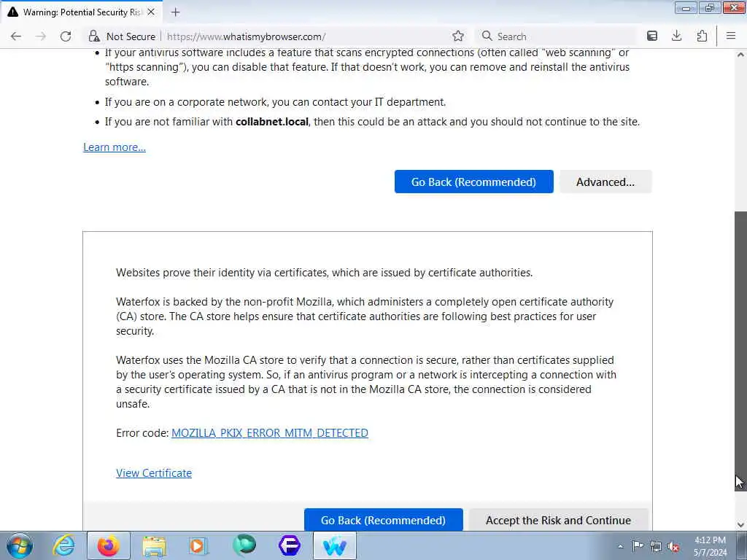This screenshot has width=747, height=560.
Task: Go back using the toolbar back arrow
Action: (x=16, y=36)
